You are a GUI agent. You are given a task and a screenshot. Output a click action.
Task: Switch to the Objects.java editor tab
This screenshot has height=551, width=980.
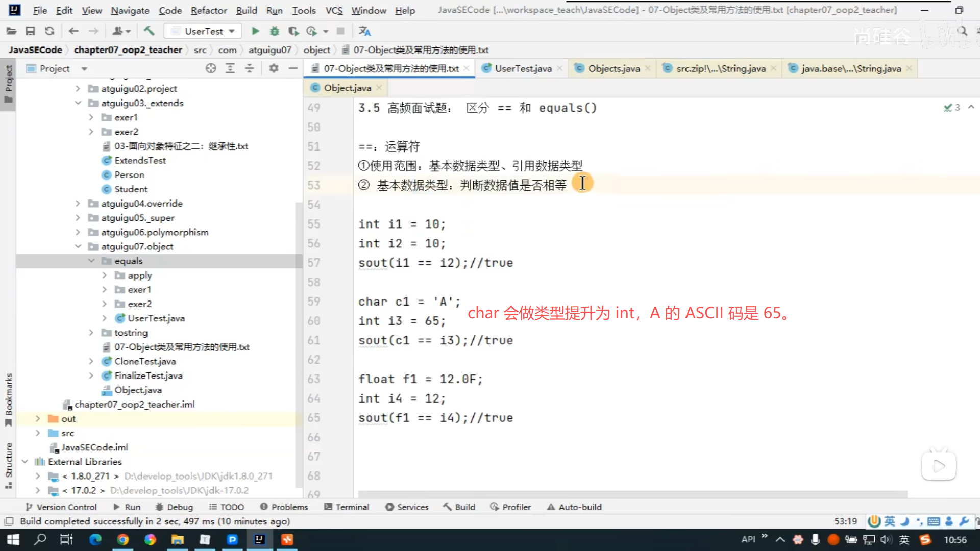[613, 68]
